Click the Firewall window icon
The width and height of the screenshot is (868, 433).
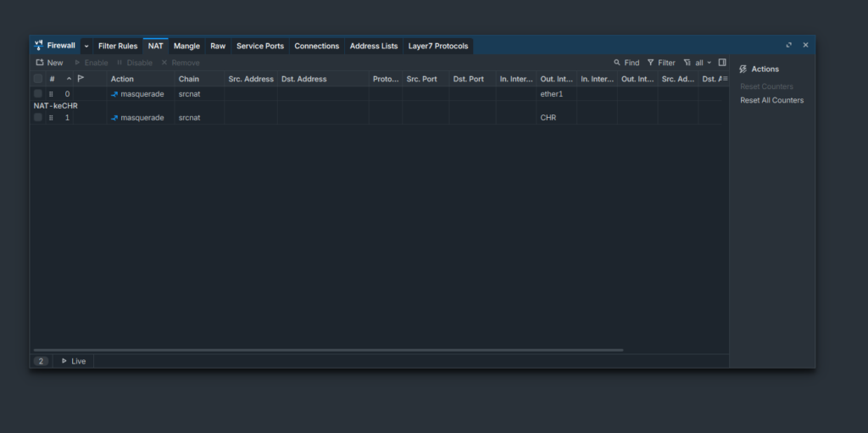(x=39, y=46)
